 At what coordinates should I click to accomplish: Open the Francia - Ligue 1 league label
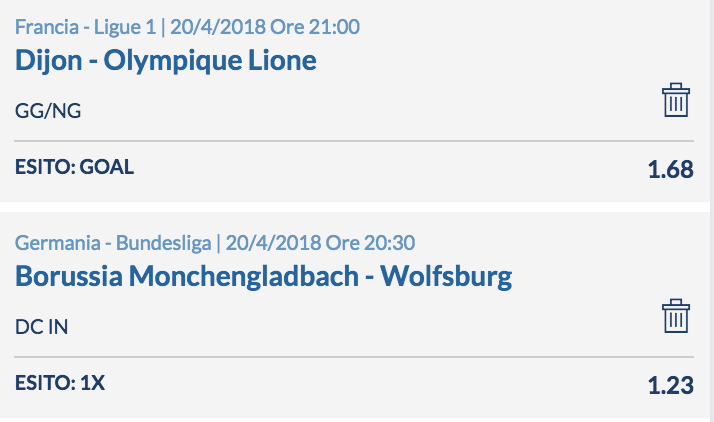click(x=86, y=27)
